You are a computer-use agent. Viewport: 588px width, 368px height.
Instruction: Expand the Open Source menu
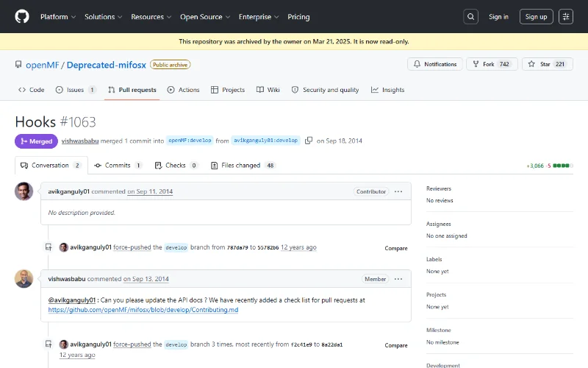click(205, 17)
